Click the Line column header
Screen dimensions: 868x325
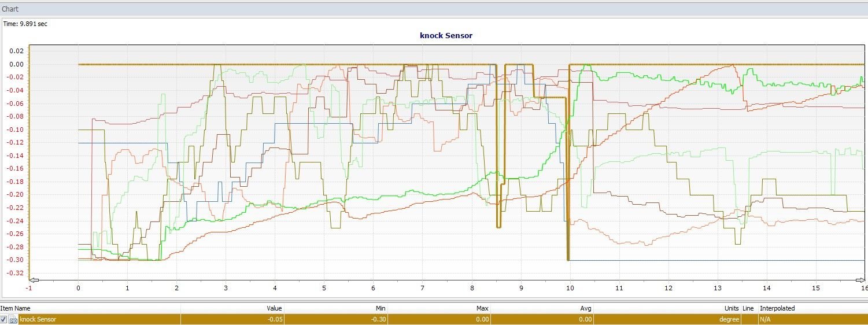(748, 308)
